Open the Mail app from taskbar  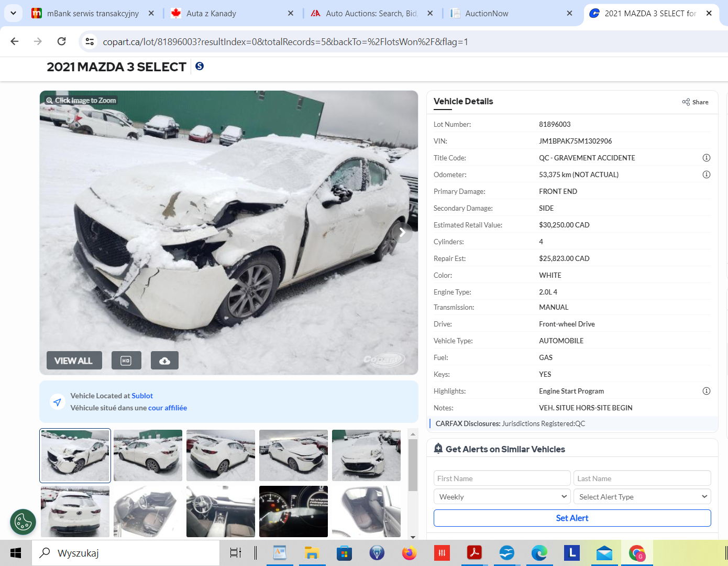point(604,553)
